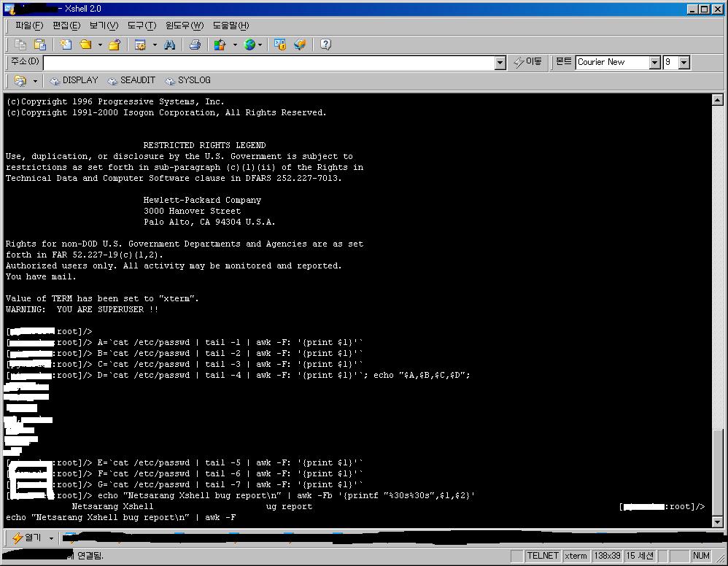728x566 pixels.
Task: Click the New session icon
Action: 66,44
